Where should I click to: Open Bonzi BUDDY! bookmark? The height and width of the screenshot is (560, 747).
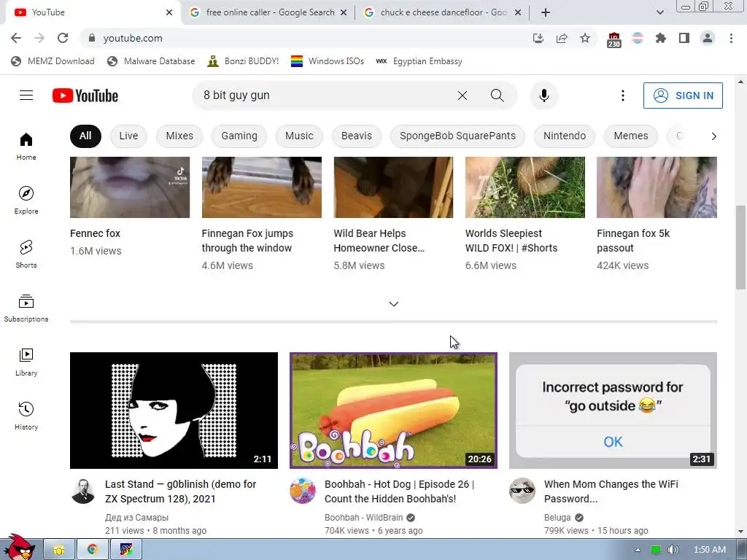[x=243, y=61]
